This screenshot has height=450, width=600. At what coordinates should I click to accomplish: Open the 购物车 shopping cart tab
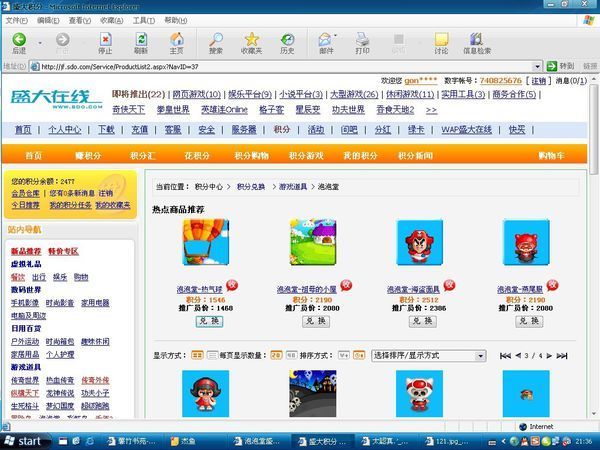[x=551, y=155]
